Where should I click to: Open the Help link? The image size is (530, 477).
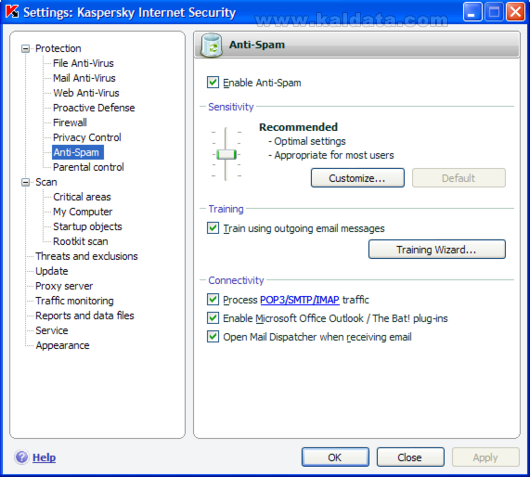coord(44,457)
